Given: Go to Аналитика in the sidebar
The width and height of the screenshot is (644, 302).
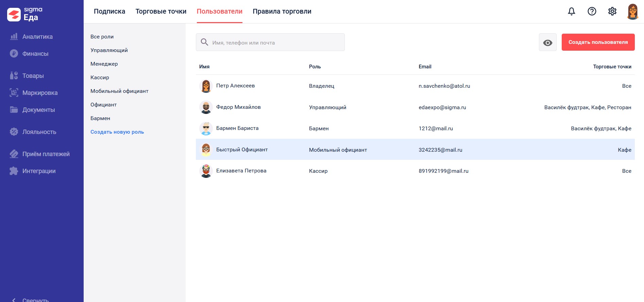Looking at the screenshot, I should 37,37.
